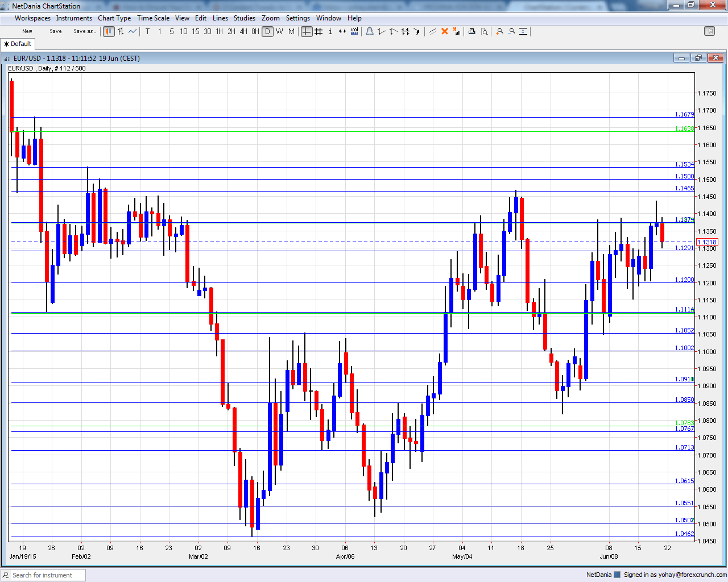Open the Chart Type menu
Viewport: 728px width, 582px height.
(x=114, y=18)
